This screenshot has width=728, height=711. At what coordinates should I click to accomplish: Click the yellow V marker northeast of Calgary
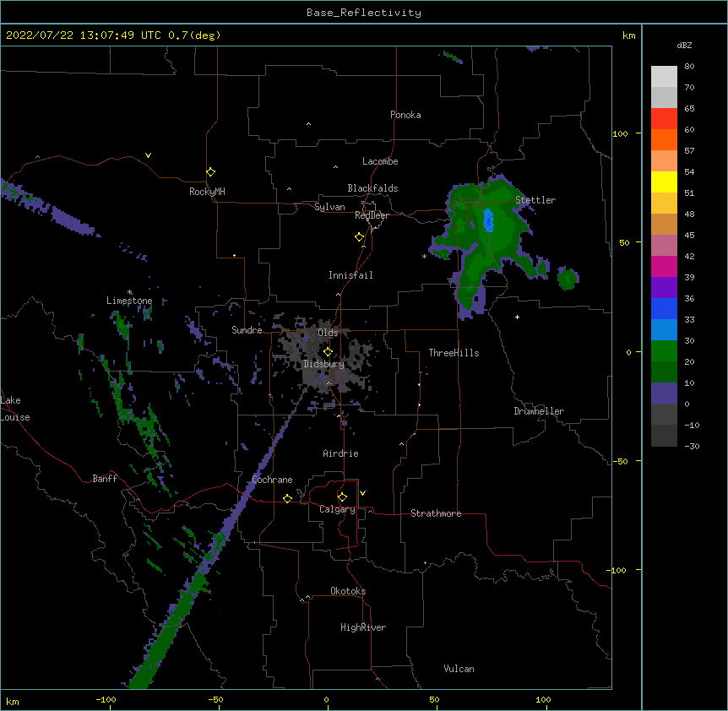[362, 493]
